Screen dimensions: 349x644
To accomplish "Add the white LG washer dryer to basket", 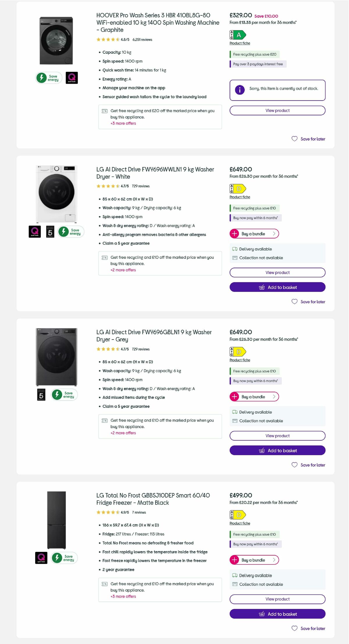I will (x=277, y=287).
